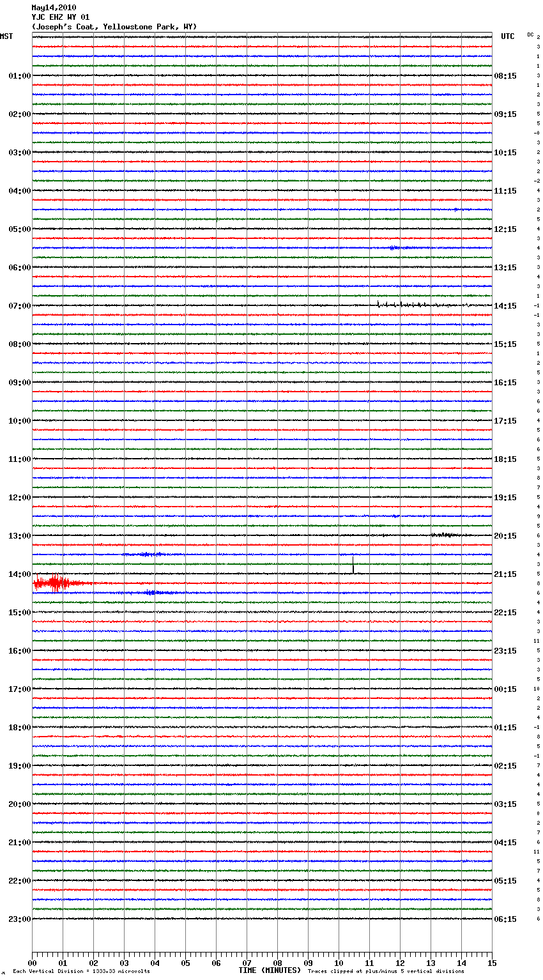Select the 02:00 MST time label
The width and height of the screenshot is (543, 980).
pyautogui.click(x=20, y=114)
